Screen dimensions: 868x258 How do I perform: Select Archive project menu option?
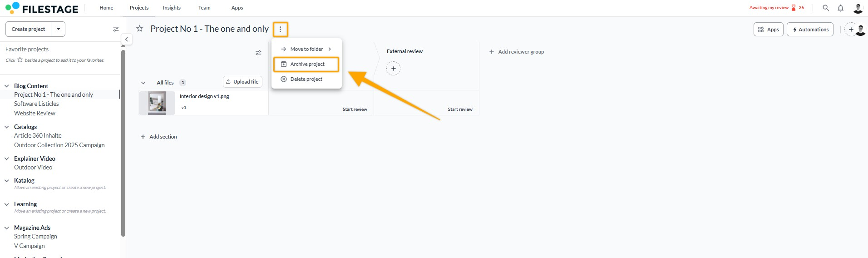click(306, 64)
